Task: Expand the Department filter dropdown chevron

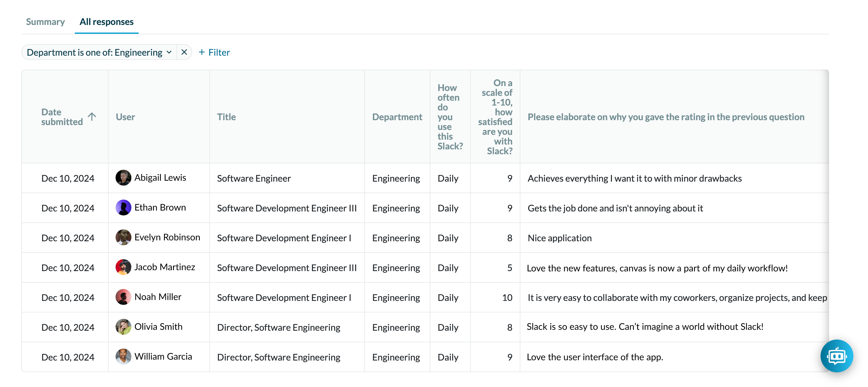Action: (x=169, y=52)
